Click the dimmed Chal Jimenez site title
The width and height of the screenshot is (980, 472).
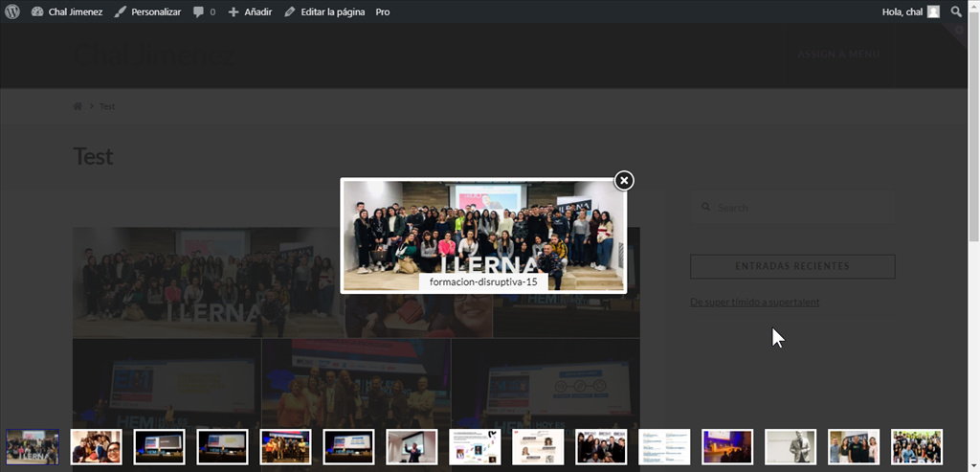154,55
